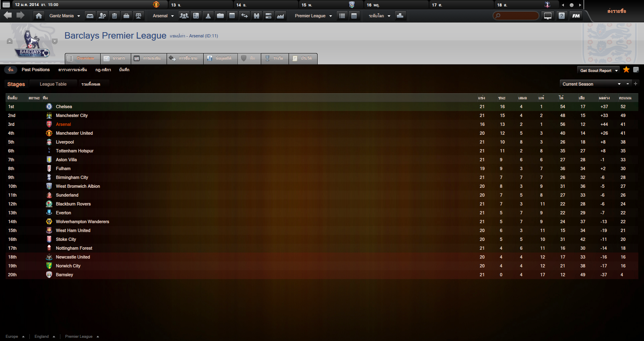Open the home screen icon
This screenshot has height=341, width=644.
click(39, 16)
